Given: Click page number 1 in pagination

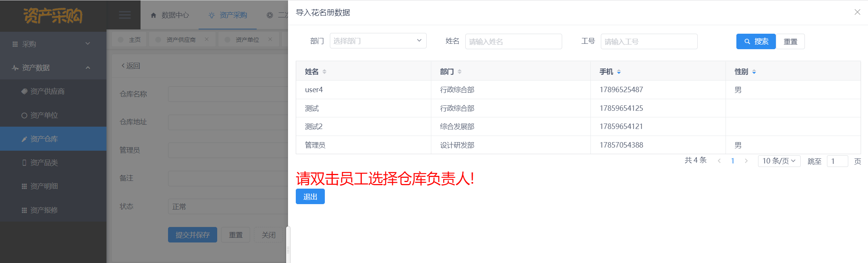Looking at the screenshot, I should [x=732, y=161].
